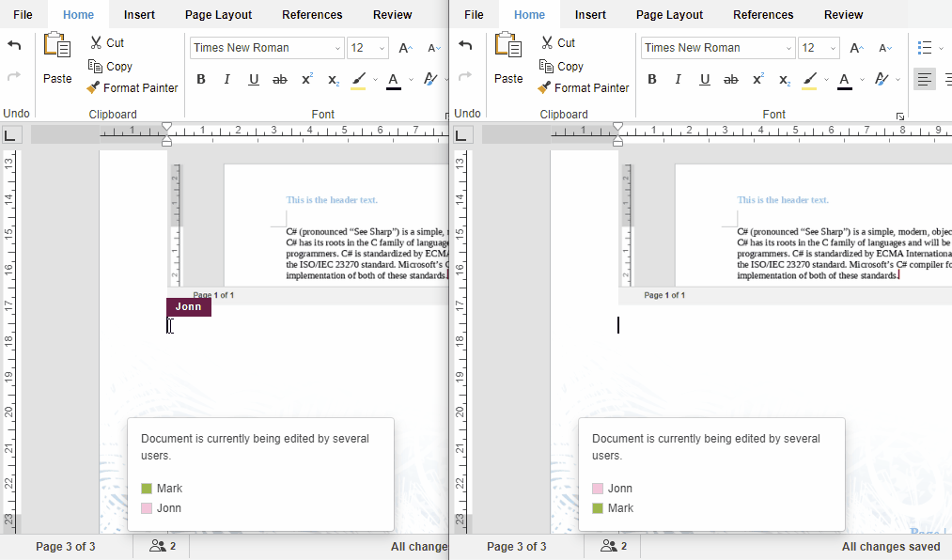Image resolution: width=952 pixels, height=560 pixels.
Task: Apply subscript in the right editor
Action: point(784,80)
